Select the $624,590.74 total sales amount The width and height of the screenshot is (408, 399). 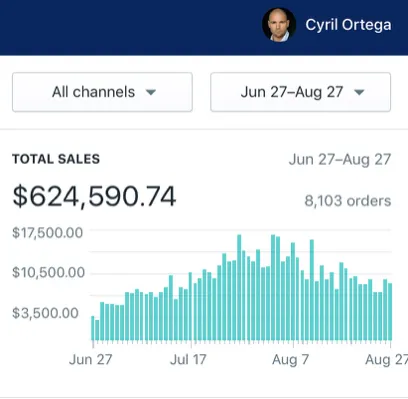click(x=94, y=197)
